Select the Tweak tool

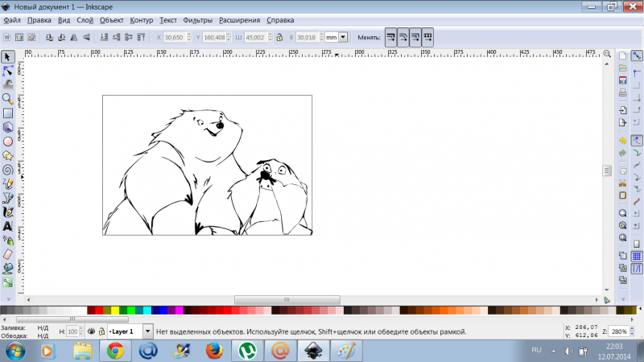point(8,85)
